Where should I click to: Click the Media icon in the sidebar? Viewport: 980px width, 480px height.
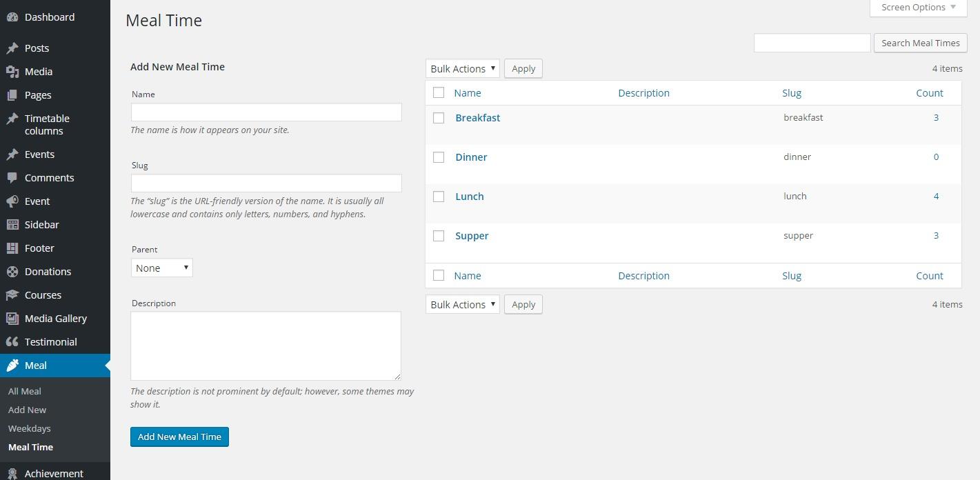pos(12,72)
